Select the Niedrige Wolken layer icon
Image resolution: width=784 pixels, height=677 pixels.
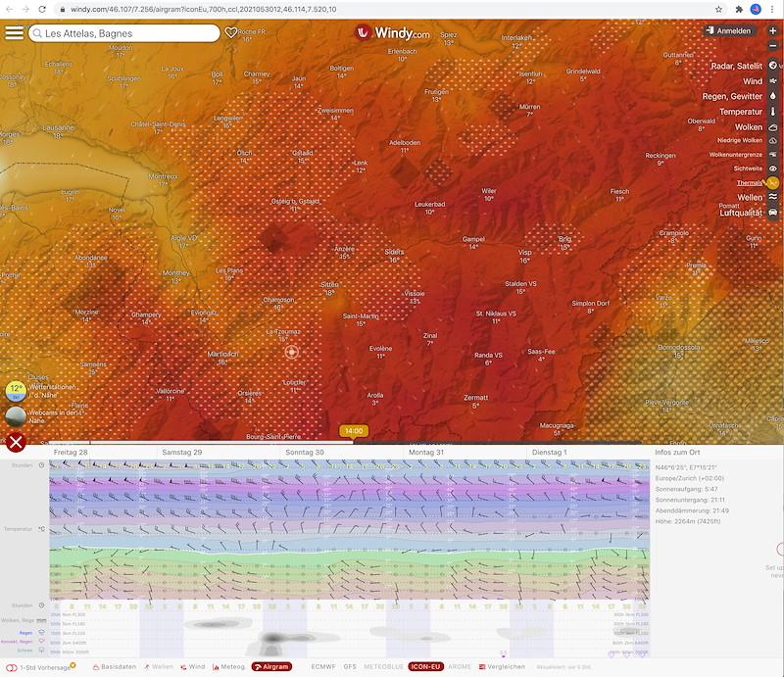[x=773, y=140]
